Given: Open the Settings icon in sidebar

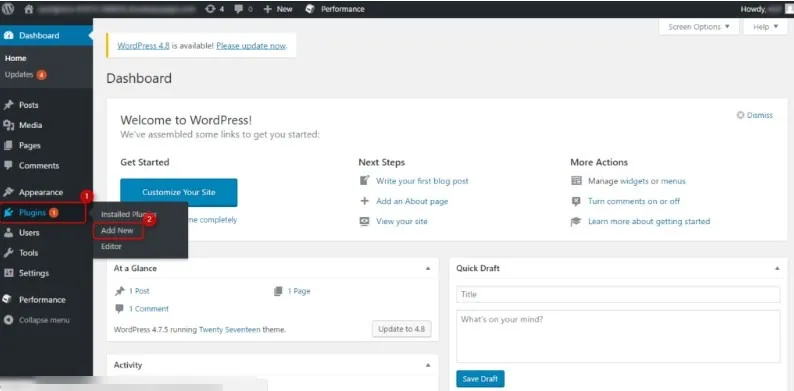Looking at the screenshot, I should [8, 273].
